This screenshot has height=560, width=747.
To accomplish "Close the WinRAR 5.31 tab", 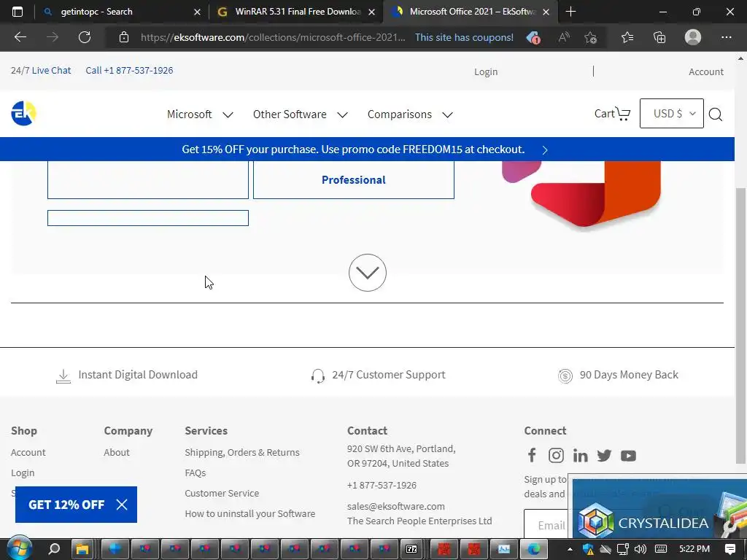I will pos(371,12).
